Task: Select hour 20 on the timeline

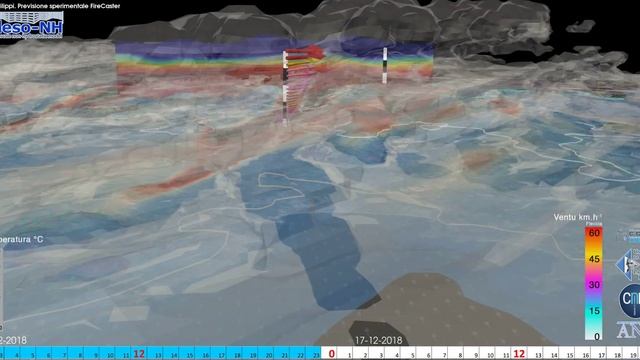Action: tap(269, 355)
